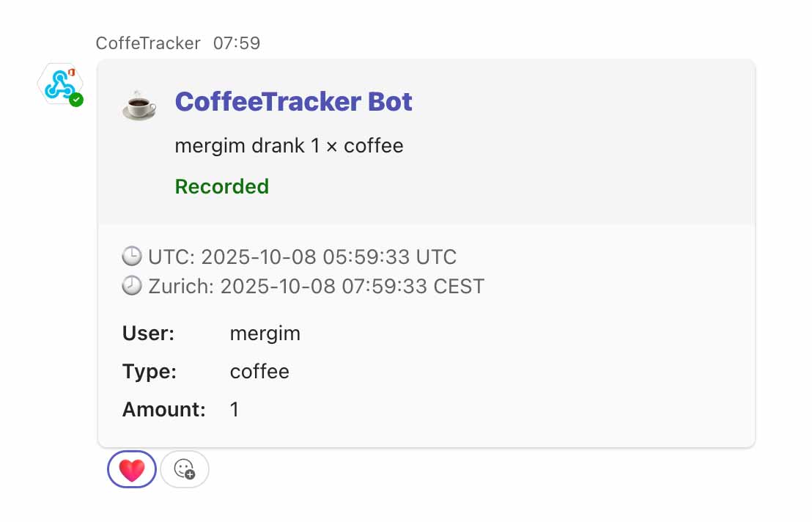Image resolution: width=812 pixels, height=522 pixels.
Task: Open the CoffeeTracker Bot card title
Action: tap(293, 102)
